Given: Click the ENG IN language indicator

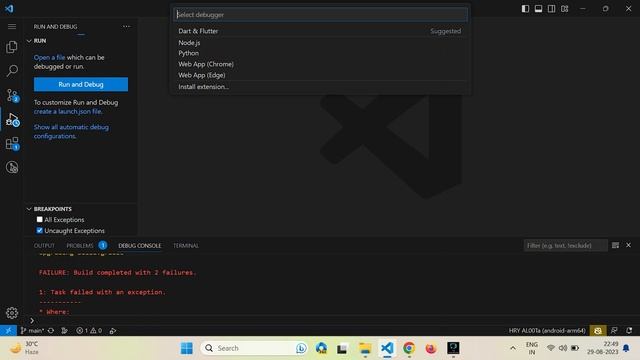Looking at the screenshot, I should click(531, 348).
